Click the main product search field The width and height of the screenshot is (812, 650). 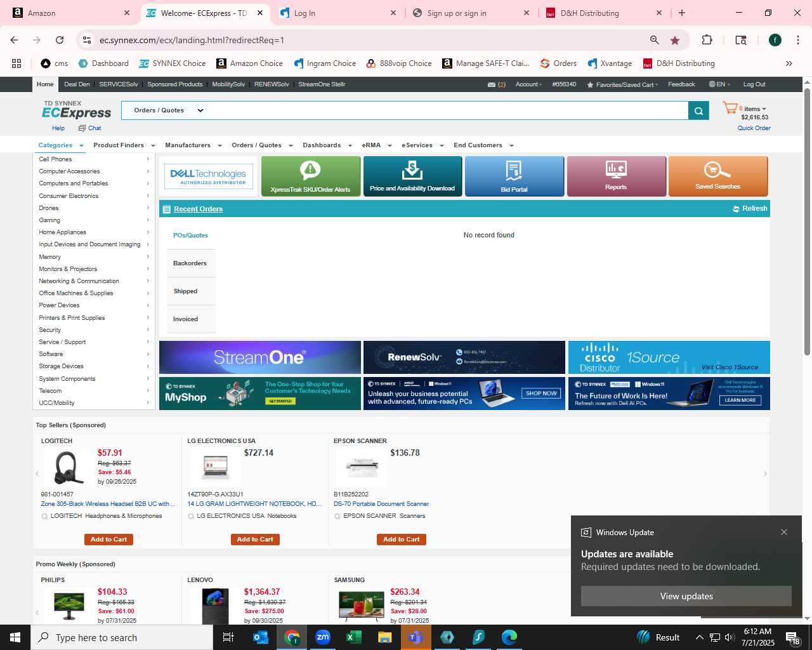(448, 110)
